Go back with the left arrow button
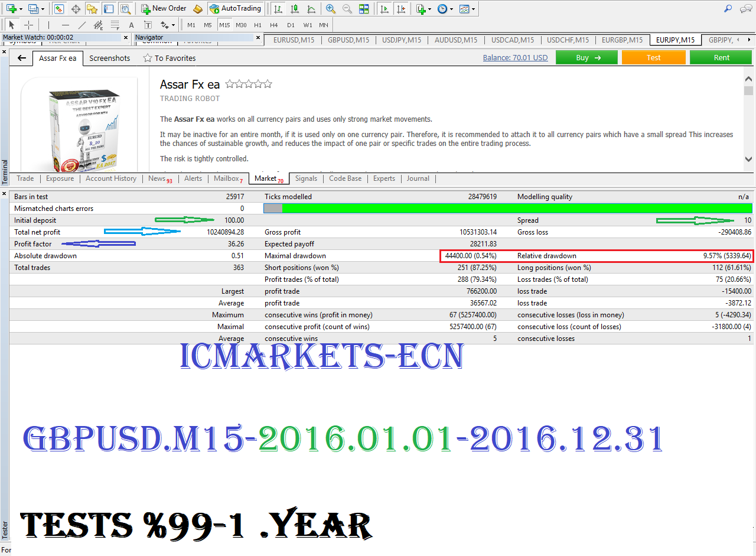 point(22,58)
